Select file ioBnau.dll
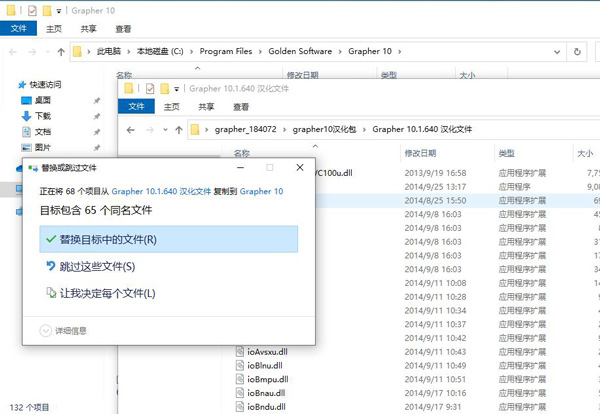Image resolution: width=600 pixels, height=414 pixels. tap(266, 393)
